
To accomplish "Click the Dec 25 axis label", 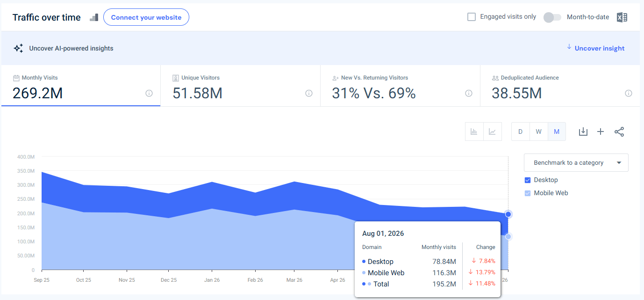I will [x=169, y=280].
